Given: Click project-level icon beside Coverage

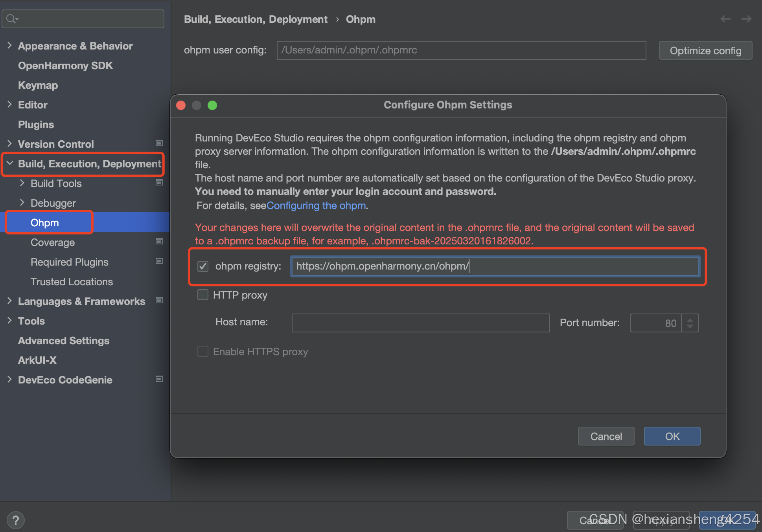Looking at the screenshot, I should 159,242.
